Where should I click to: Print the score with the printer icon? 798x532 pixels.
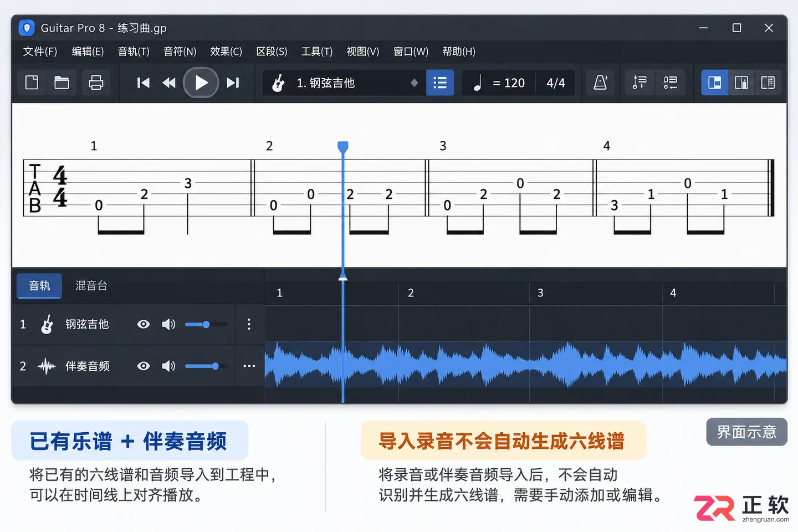click(x=96, y=83)
